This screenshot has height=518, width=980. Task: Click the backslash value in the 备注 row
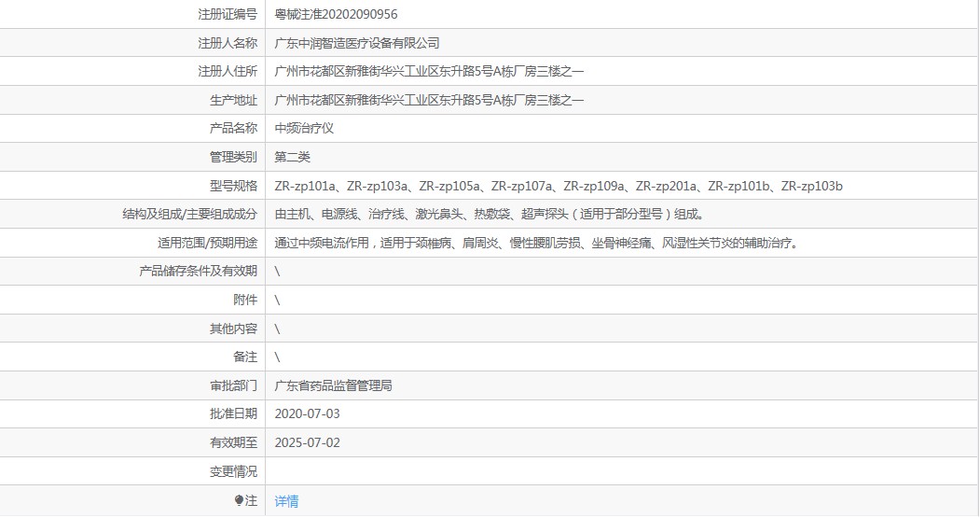click(277, 357)
